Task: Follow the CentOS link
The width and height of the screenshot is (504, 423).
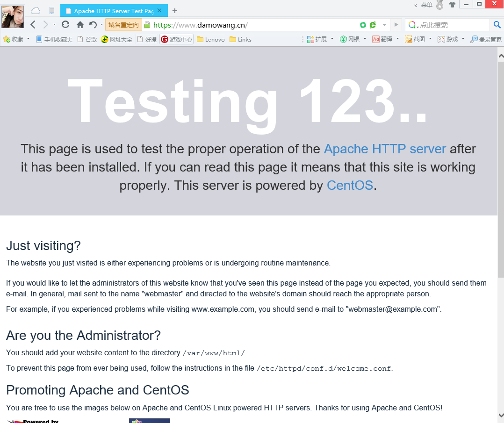Action: tap(350, 186)
